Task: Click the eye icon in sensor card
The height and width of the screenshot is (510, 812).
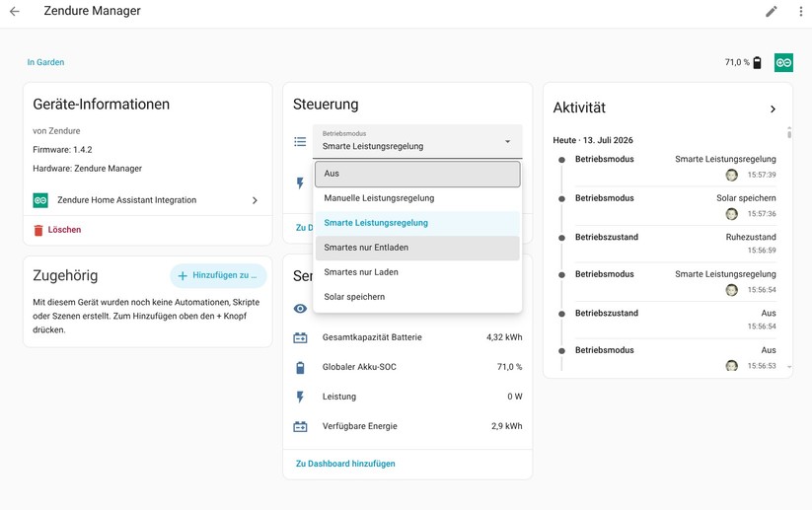Action: 300,309
